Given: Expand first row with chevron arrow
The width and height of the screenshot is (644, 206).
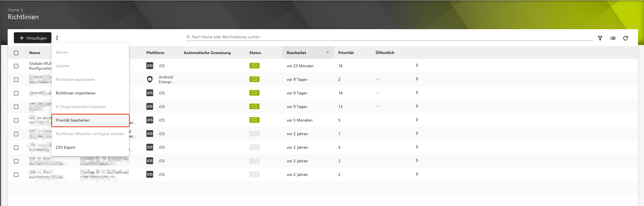Looking at the screenshot, I should (x=417, y=65).
